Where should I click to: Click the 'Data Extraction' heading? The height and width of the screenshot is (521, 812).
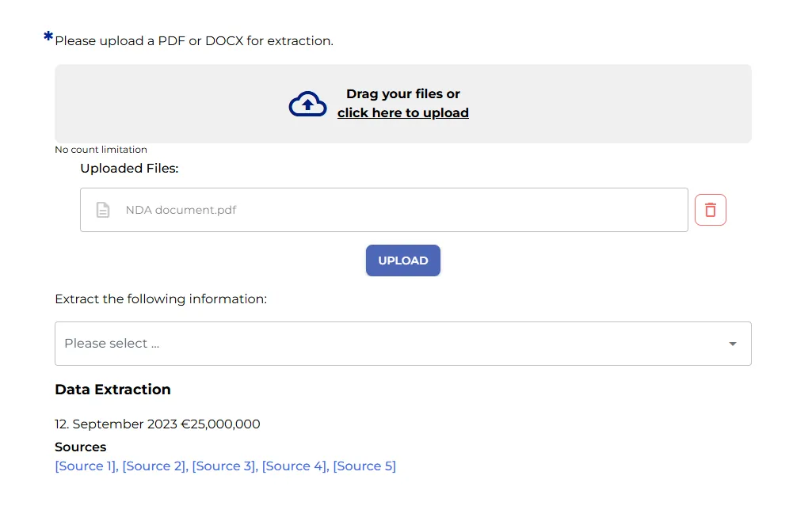tap(112, 389)
